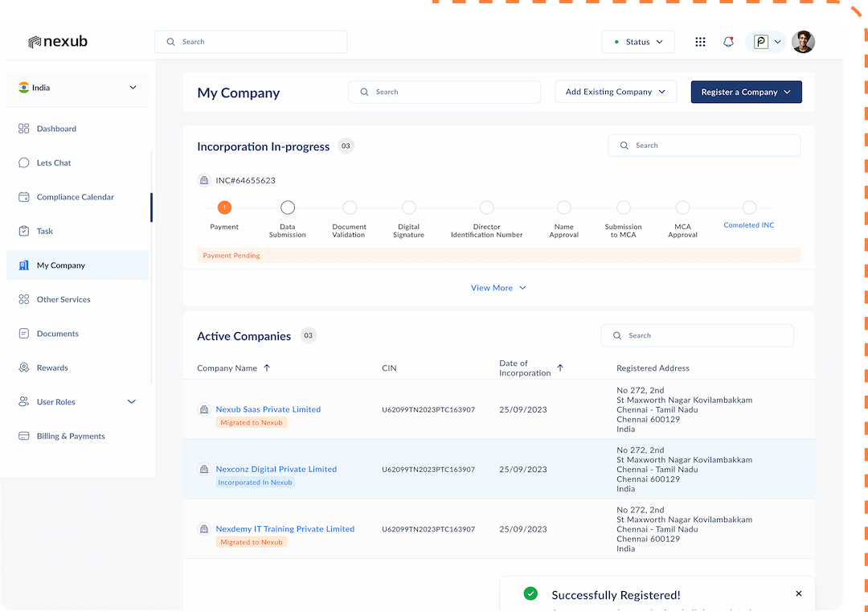Open Nexub Saas Private Limited

tap(268, 409)
